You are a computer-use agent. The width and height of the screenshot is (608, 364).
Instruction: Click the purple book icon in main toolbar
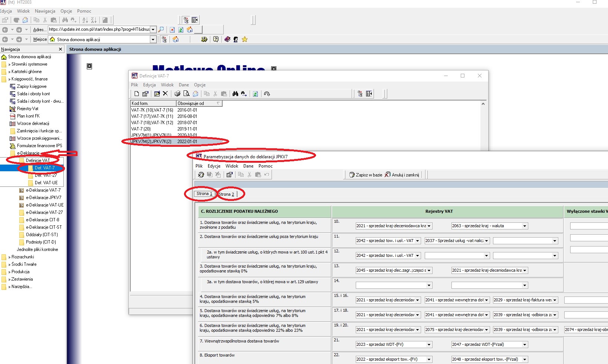click(x=227, y=39)
